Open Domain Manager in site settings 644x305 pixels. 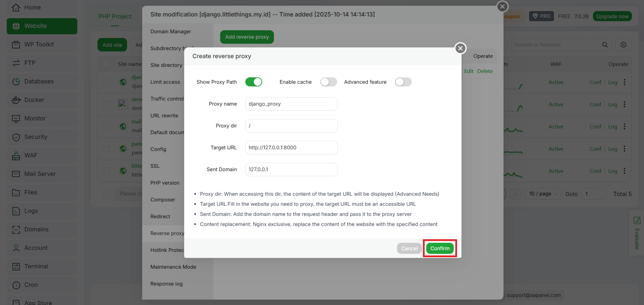pyautogui.click(x=171, y=32)
